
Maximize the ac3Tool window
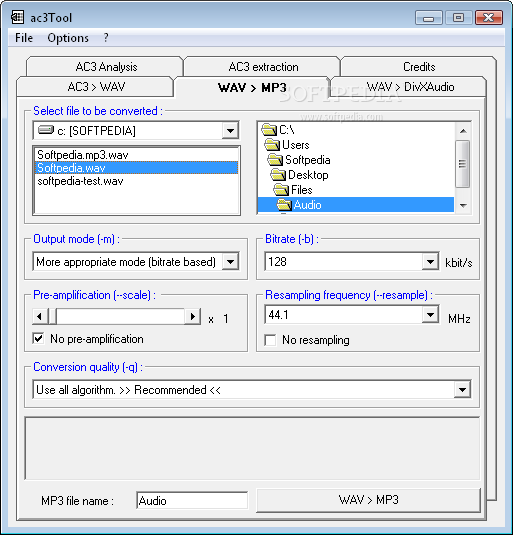(458, 17)
